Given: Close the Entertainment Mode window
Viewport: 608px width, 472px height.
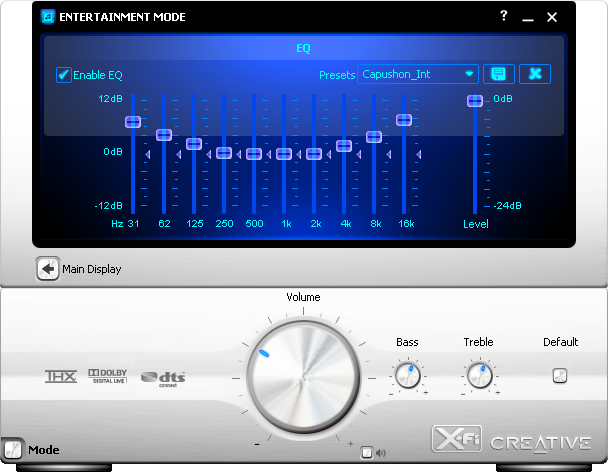Looking at the screenshot, I should pos(552,17).
